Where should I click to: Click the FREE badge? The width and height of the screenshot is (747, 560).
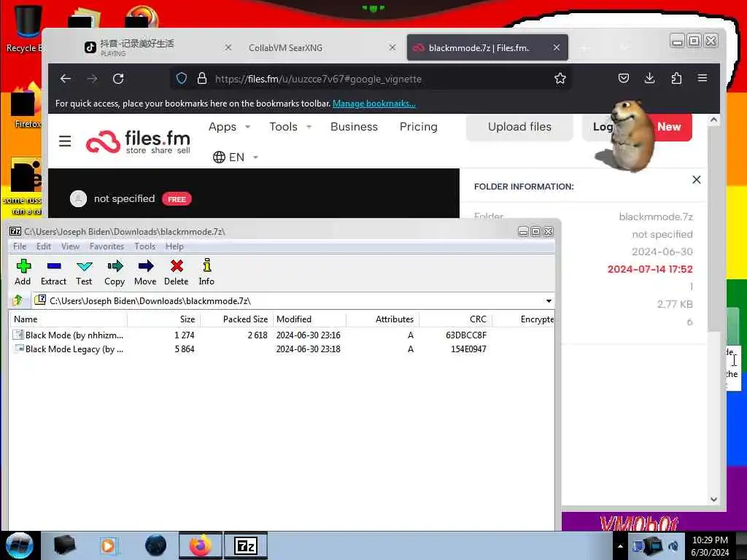(x=177, y=199)
